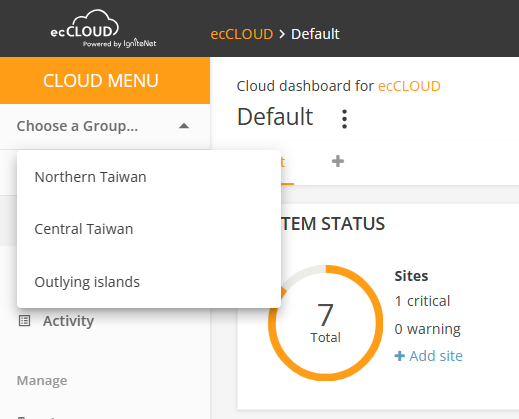This screenshot has height=419, width=519.
Task: Open the three-dot options menu beside Default
Action: point(344,119)
